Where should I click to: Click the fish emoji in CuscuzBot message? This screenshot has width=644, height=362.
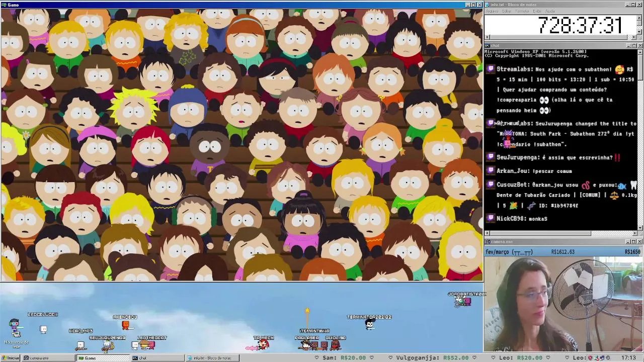pyautogui.click(x=622, y=186)
